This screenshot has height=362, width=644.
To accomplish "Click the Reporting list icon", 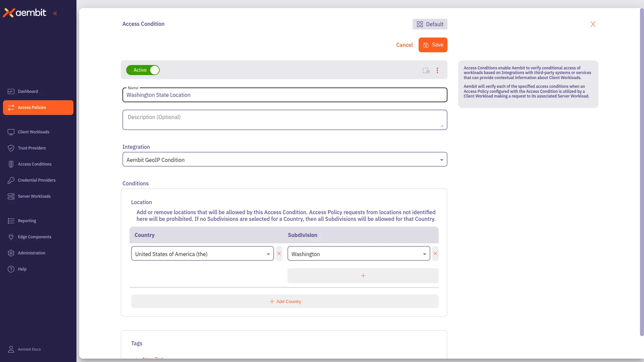I will tap(11, 221).
